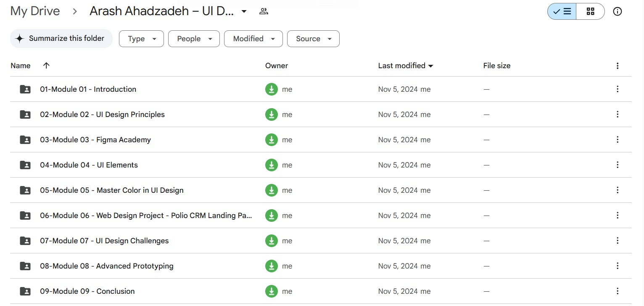Viewport: 644px width, 306px height.
Task: Open the view details info icon
Action: point(617,11)
